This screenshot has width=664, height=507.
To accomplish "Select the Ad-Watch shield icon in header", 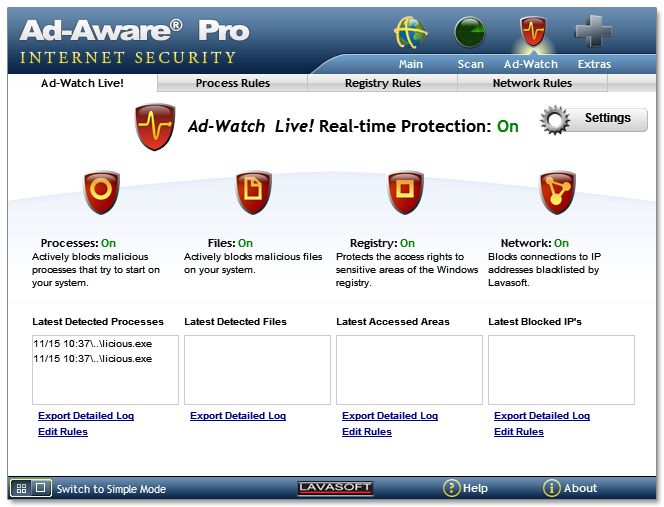I will [x=531, y=34].
